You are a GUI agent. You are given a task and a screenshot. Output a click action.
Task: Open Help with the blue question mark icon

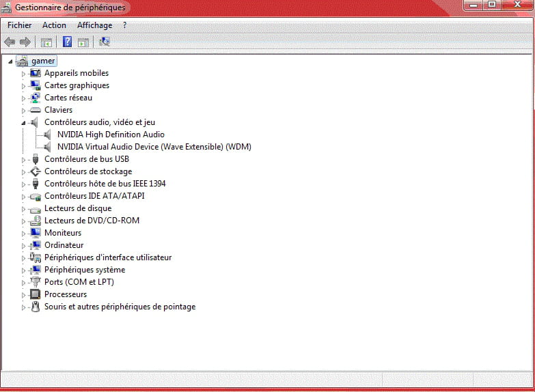pos(67,42)
